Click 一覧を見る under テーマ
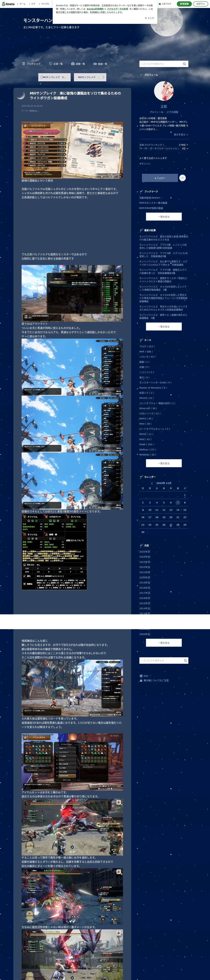 (x=164, y=463)
